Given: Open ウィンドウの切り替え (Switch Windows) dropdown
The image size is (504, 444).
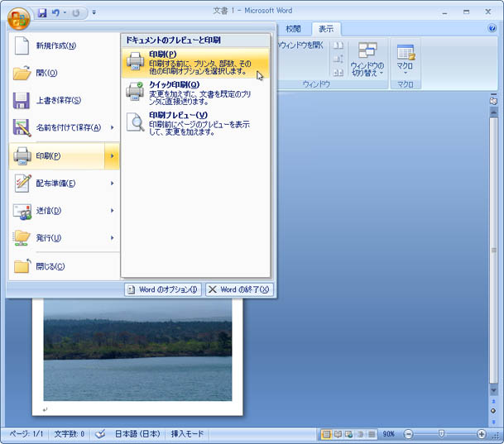Looking at the screenshot, I should [367, 60].
